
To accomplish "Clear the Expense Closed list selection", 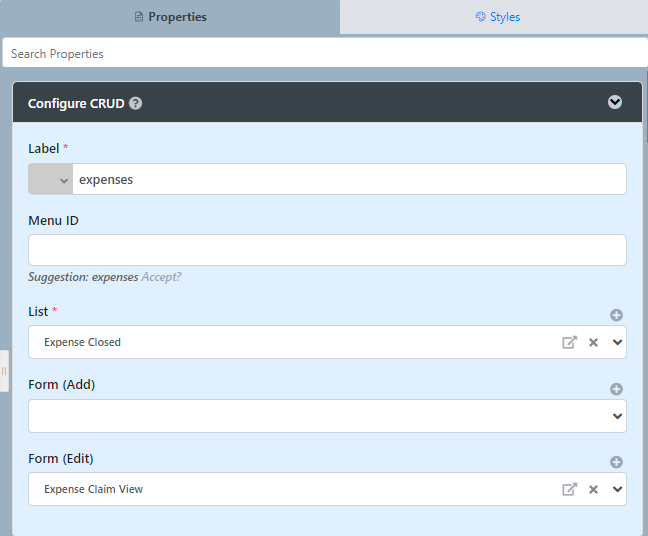I will click(593, 342).
